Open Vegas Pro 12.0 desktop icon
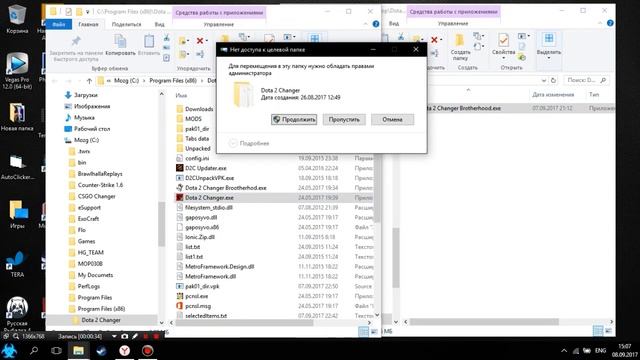640x360 pixels. coord(17,71)
